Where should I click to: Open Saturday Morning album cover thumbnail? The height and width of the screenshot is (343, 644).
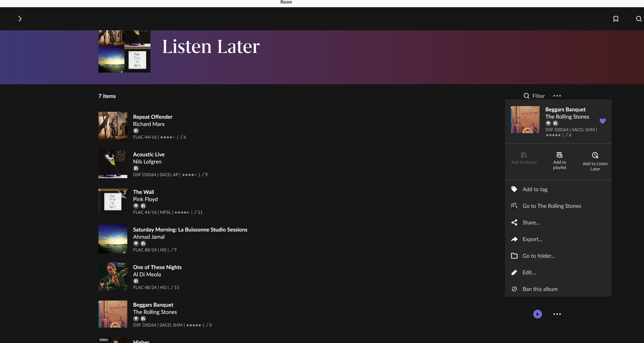pos(113,239)
